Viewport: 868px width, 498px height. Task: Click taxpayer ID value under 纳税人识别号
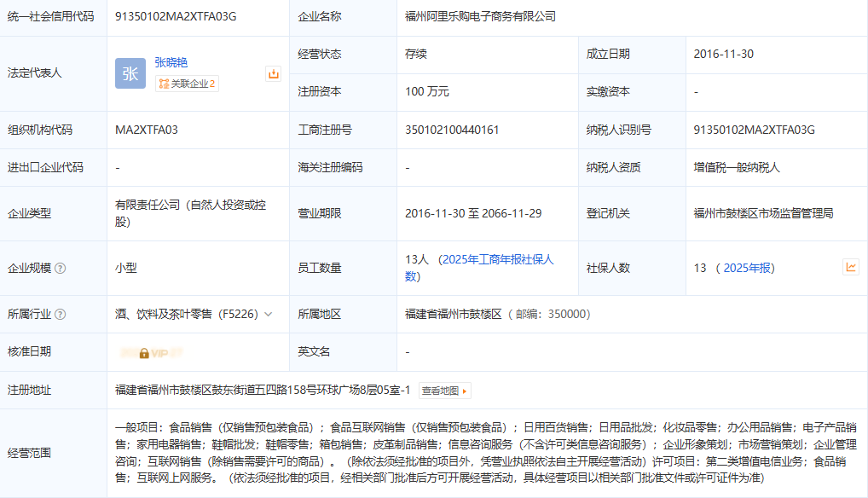(x=754, y=130)
